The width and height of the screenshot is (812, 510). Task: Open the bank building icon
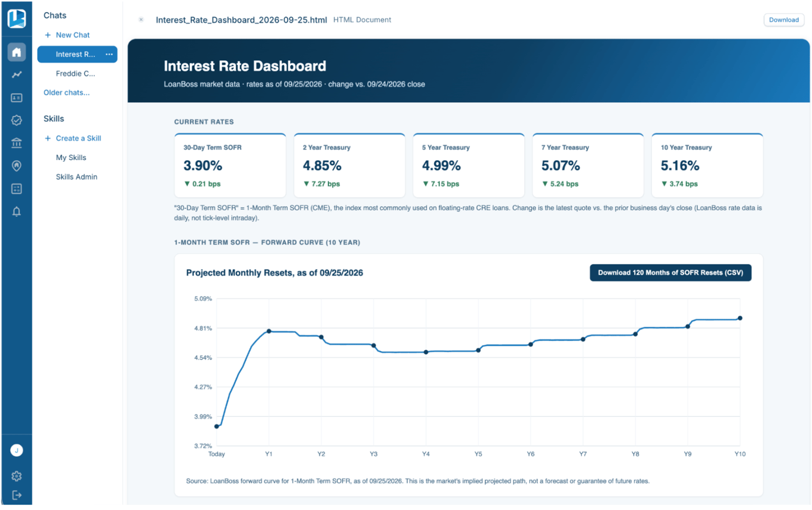(17, 143)
